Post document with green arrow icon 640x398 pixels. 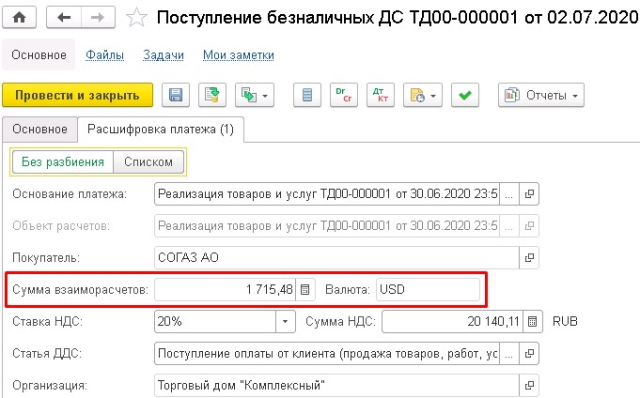[212, 95]
